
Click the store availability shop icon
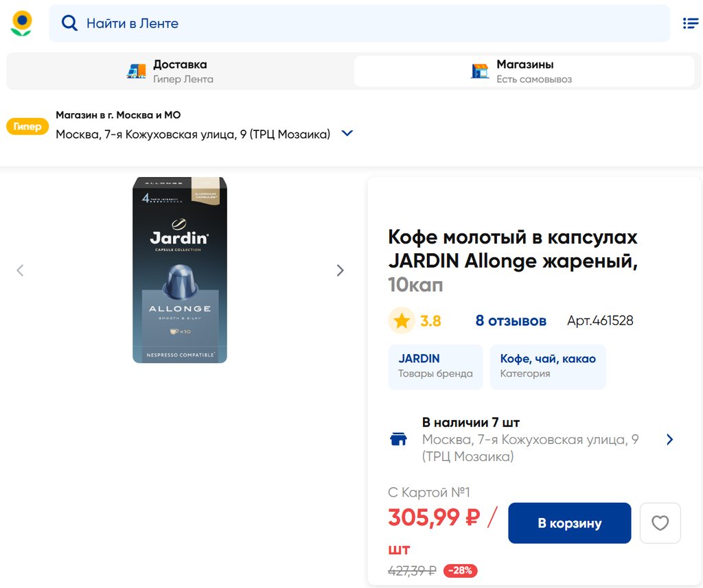[x=399, y=440]
